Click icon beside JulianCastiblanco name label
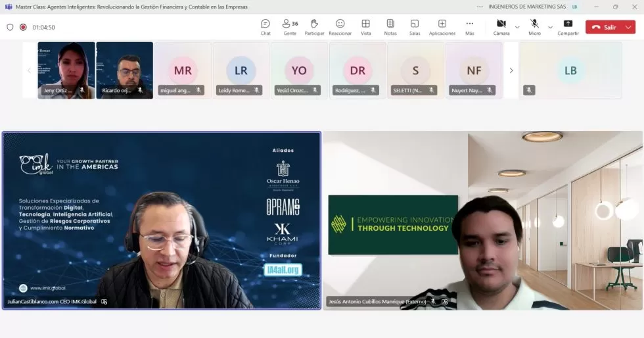Image resolution: width=644 pixels, height=338 pixels. click(x=104, y=301)
